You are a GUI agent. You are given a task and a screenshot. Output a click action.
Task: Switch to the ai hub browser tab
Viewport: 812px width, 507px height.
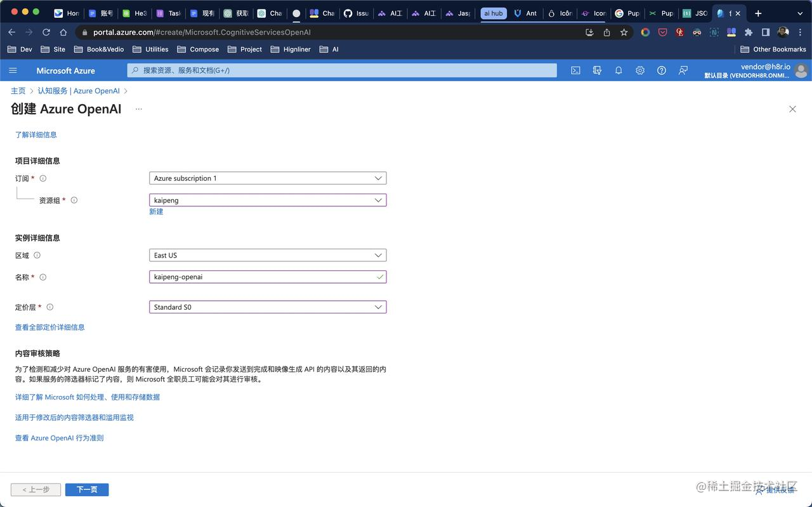coord(494,13)
